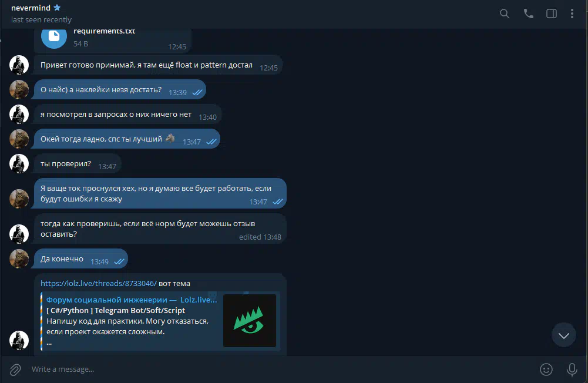Click the message 'ты проверил?'

pyautogui.click(x=78, y=164)
